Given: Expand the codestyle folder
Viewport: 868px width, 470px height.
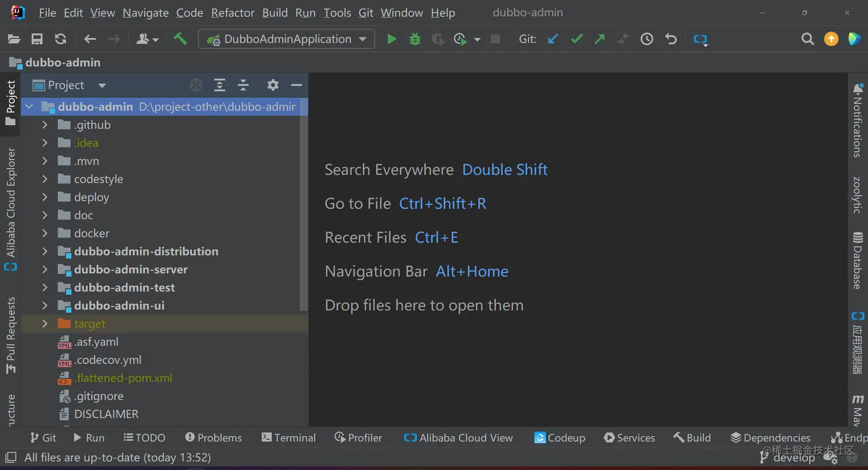Looking at the screenshot, I should [45, 179].
